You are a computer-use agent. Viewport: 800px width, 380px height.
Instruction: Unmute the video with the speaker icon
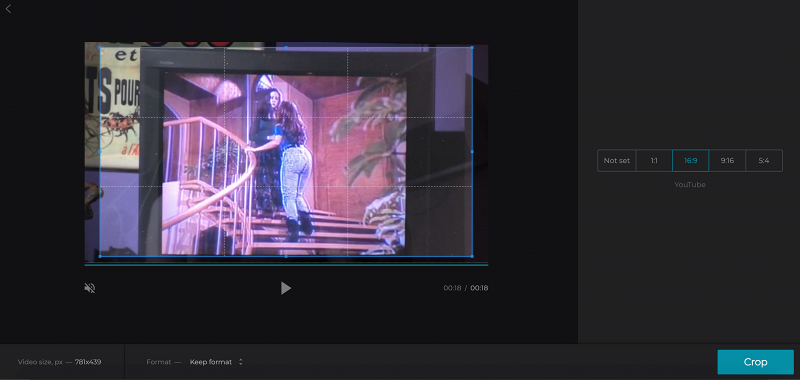[90, 288]
